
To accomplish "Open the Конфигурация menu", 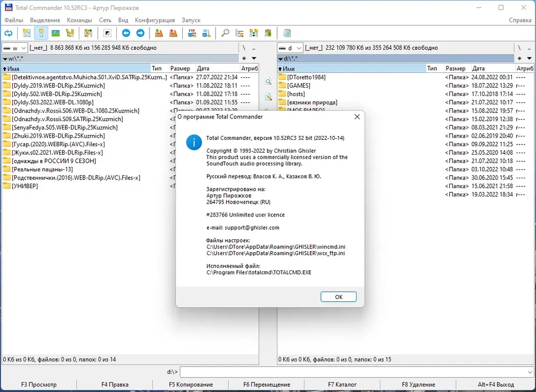I will (x=155, y=20).
